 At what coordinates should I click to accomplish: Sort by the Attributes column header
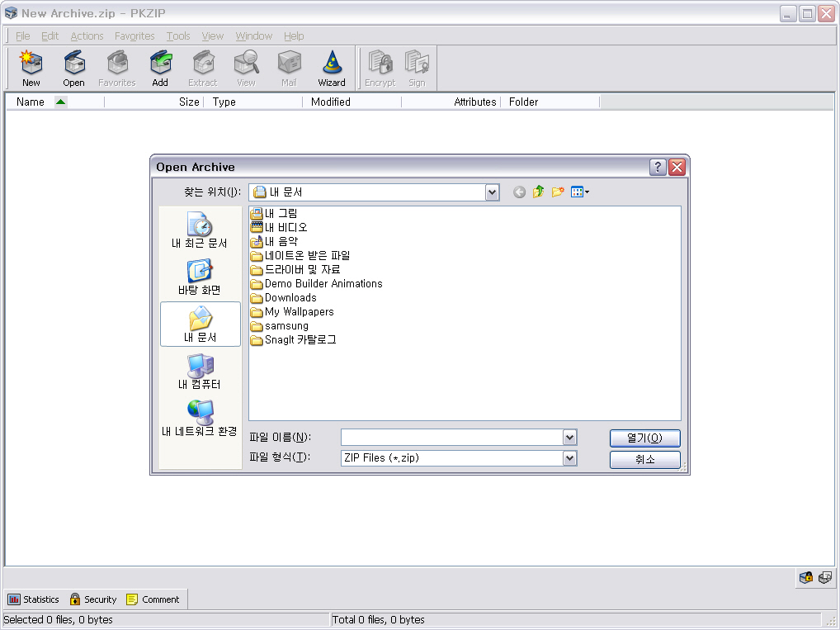(451, 102)
